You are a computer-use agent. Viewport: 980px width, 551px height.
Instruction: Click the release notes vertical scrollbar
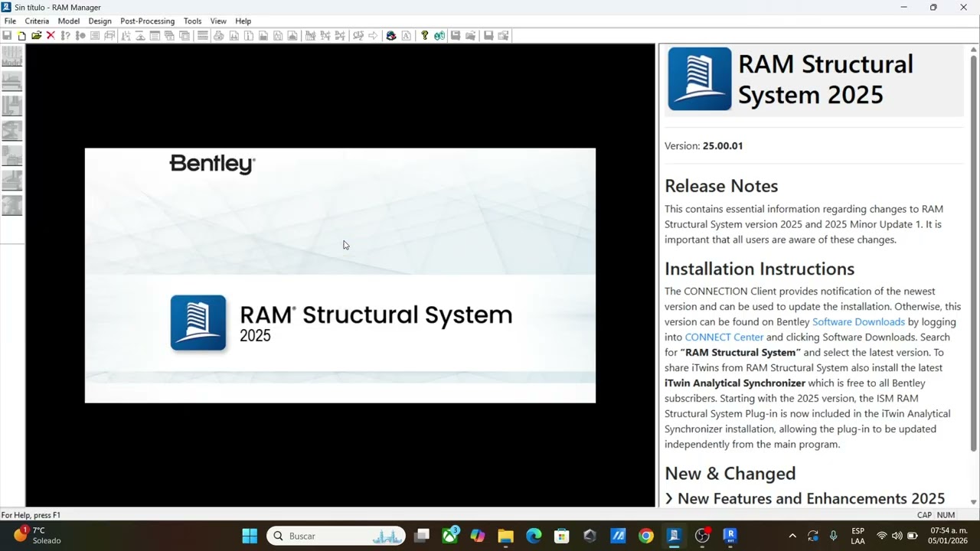pos(974,253)
